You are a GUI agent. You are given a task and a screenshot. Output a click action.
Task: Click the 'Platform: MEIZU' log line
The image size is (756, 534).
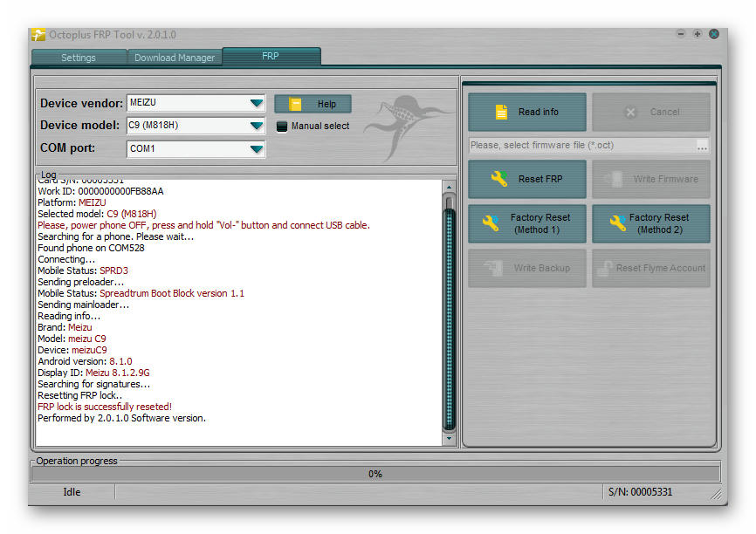pos(72,203)
